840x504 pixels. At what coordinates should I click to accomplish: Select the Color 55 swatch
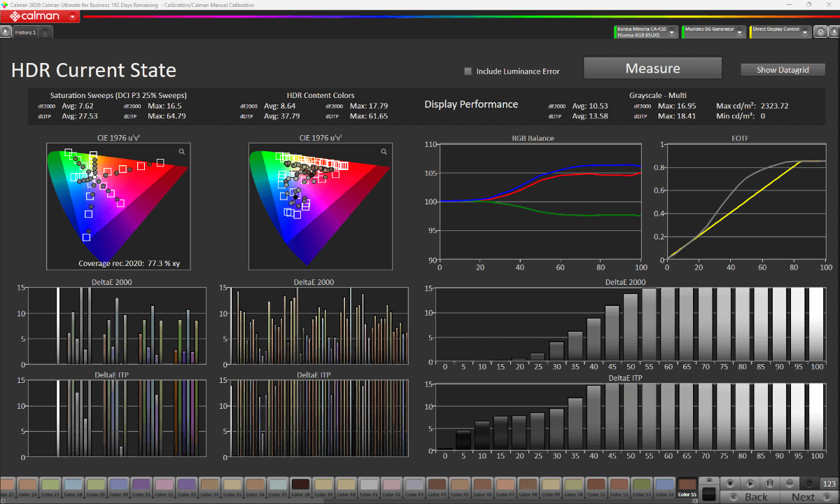(687, 486)
